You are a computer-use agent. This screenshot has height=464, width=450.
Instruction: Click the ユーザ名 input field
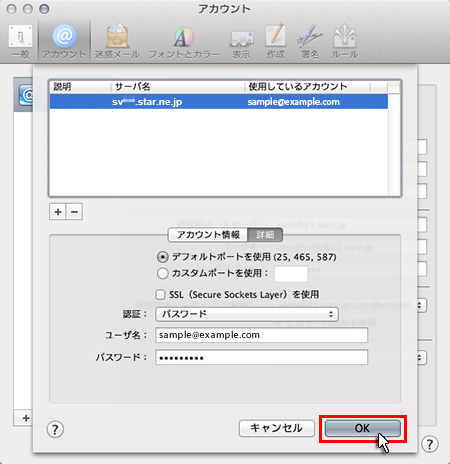coord(261,335)
